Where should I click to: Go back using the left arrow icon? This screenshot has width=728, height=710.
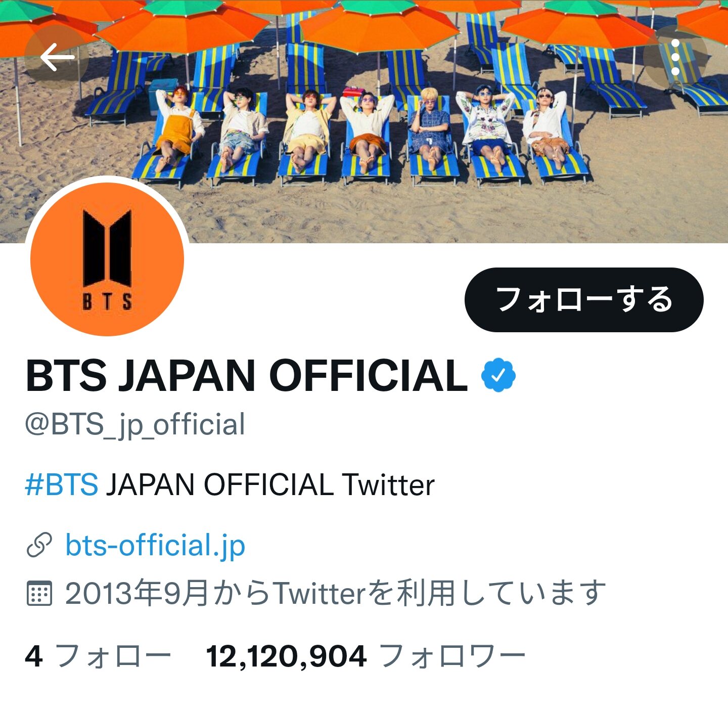(x=57, y=57)
